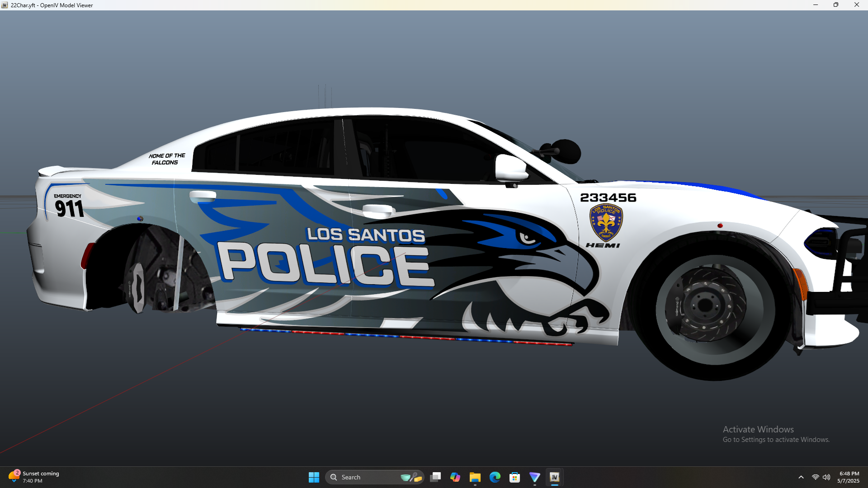
Task: Restore down the Model Viewer window
Action: point(836,5)
